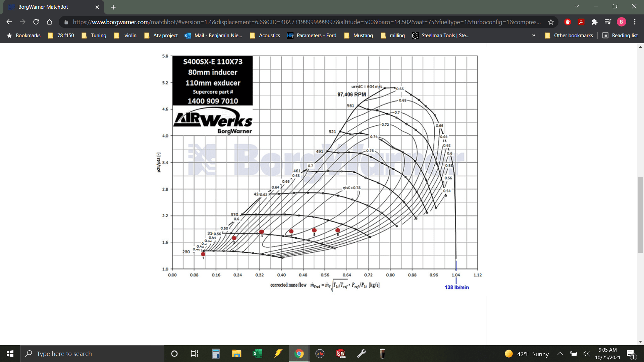The height and width of the screenshot is (362, 644).
Task: Open File Explorer from the taskbar
Action: [x=236, y=354]
